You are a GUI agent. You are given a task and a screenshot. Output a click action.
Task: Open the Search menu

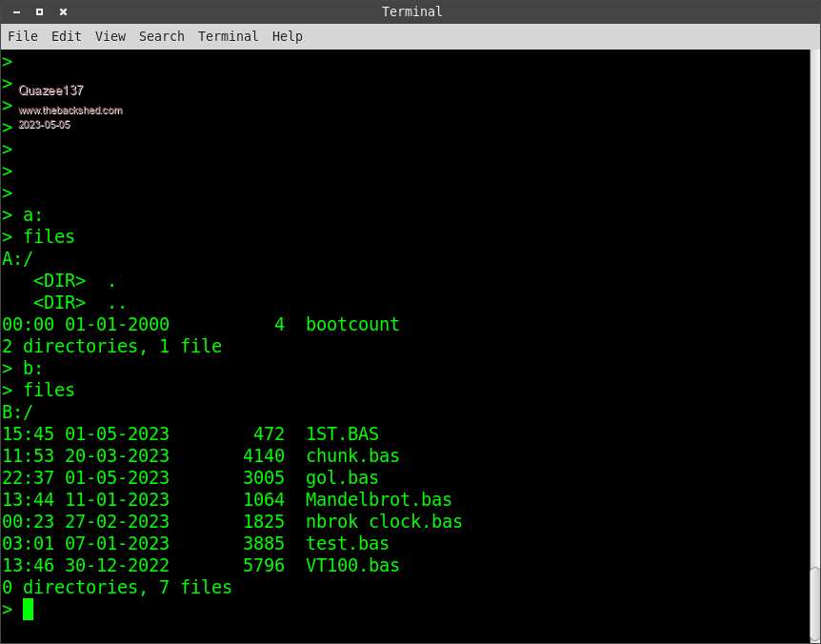(x=162, y=36)
